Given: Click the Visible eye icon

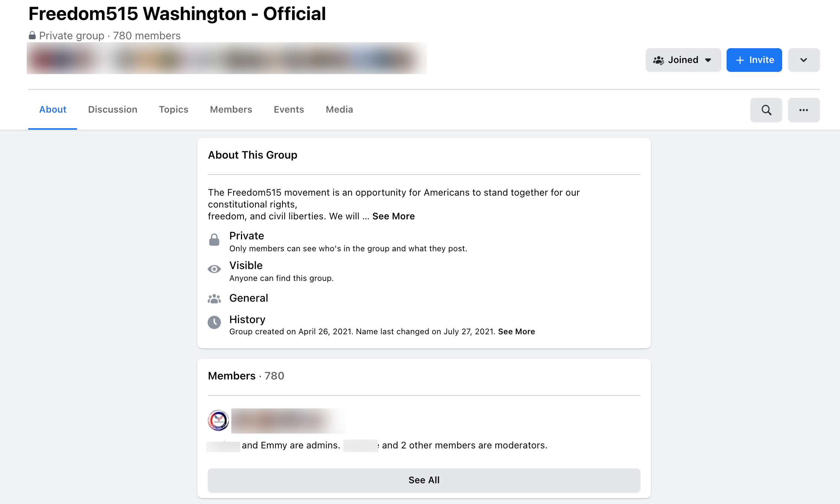Looking at the screenshot, I should tap(214, 269).
